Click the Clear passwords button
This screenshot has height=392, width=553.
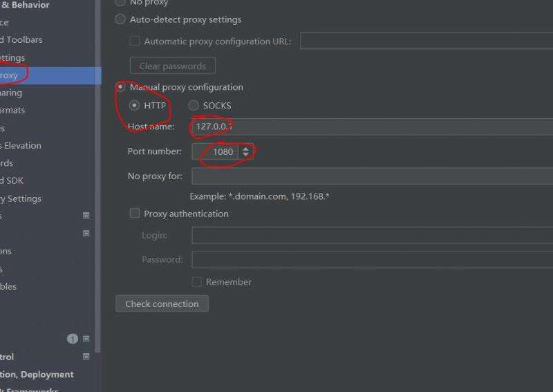click(x=172, y=66)
